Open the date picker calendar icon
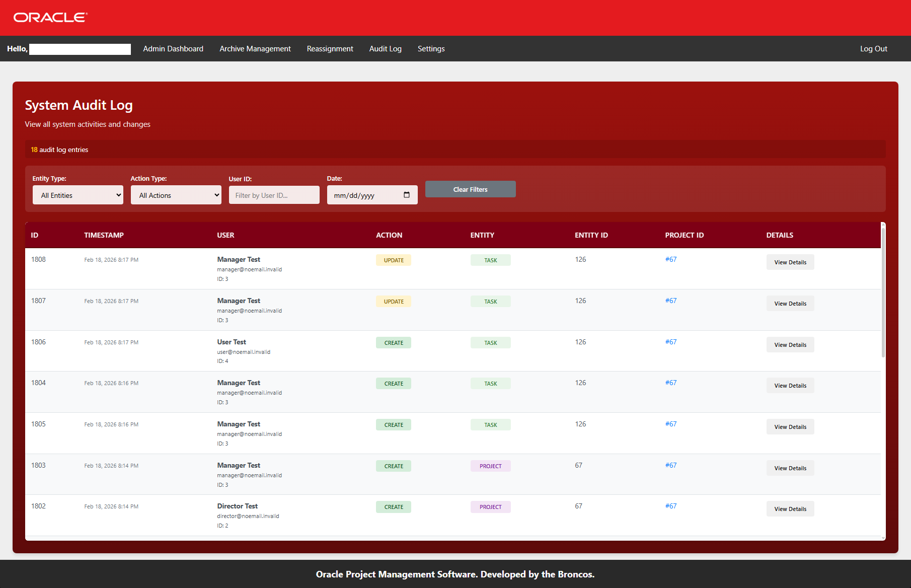The height and width of the screenshot is (588, 911). click(x=407, y=195)
